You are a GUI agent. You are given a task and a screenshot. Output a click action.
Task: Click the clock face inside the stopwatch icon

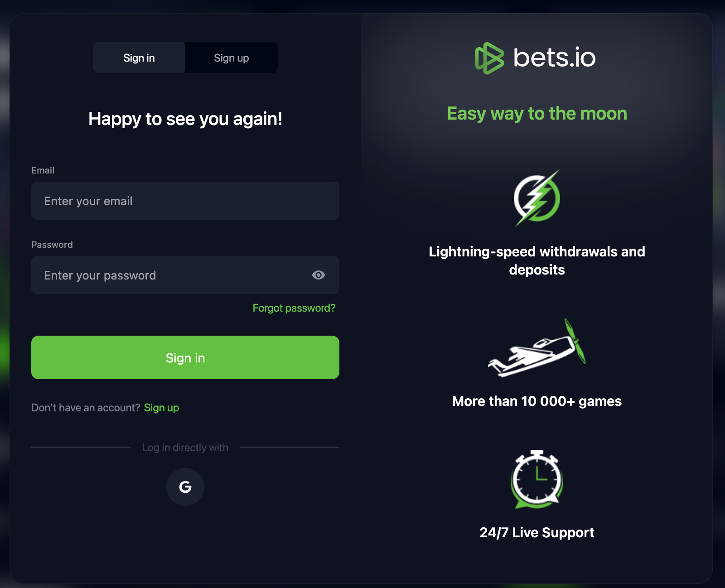536,481
